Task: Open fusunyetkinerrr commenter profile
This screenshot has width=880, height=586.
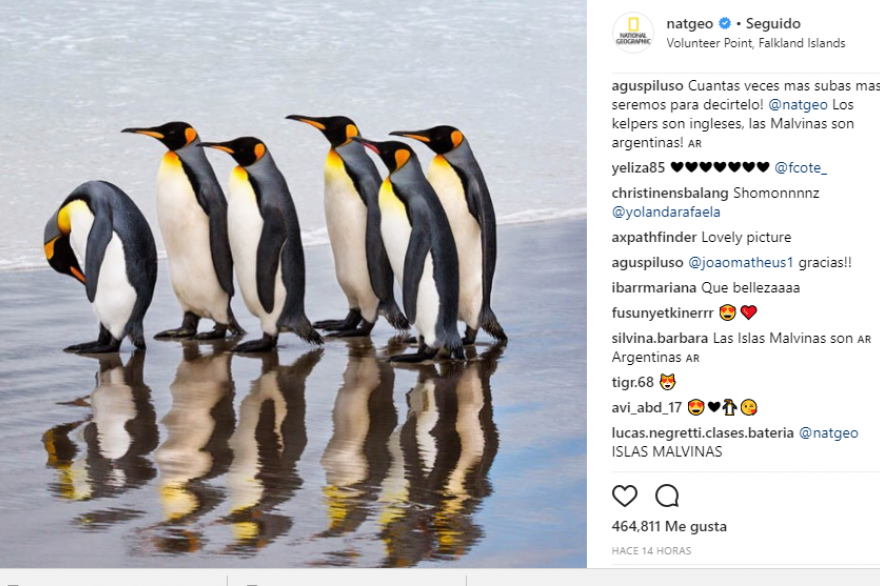Action: click(x=662, y=313)
